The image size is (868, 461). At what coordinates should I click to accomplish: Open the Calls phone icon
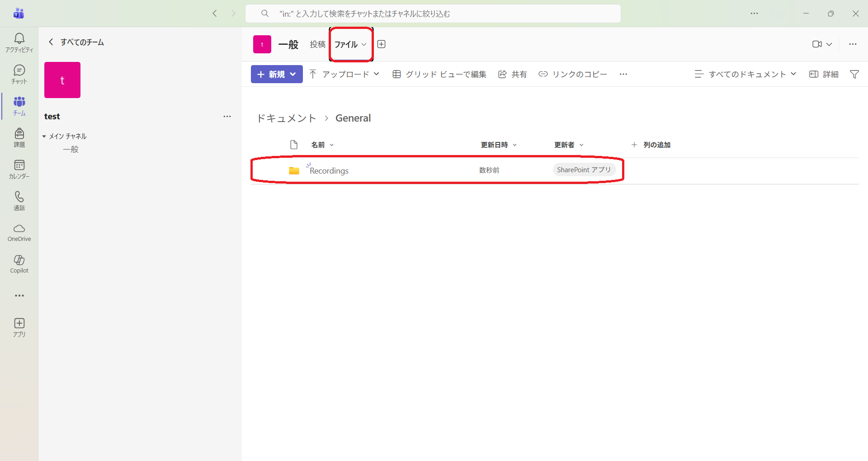point(19,201)
